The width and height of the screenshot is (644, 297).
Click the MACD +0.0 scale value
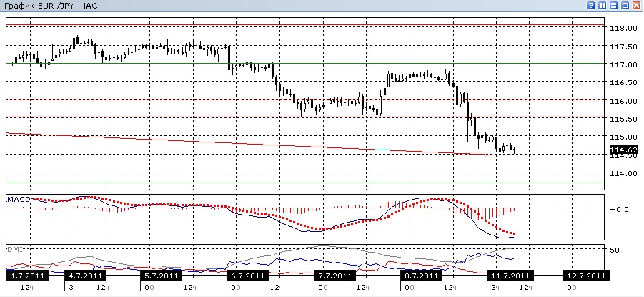click(x=620, y=209)
